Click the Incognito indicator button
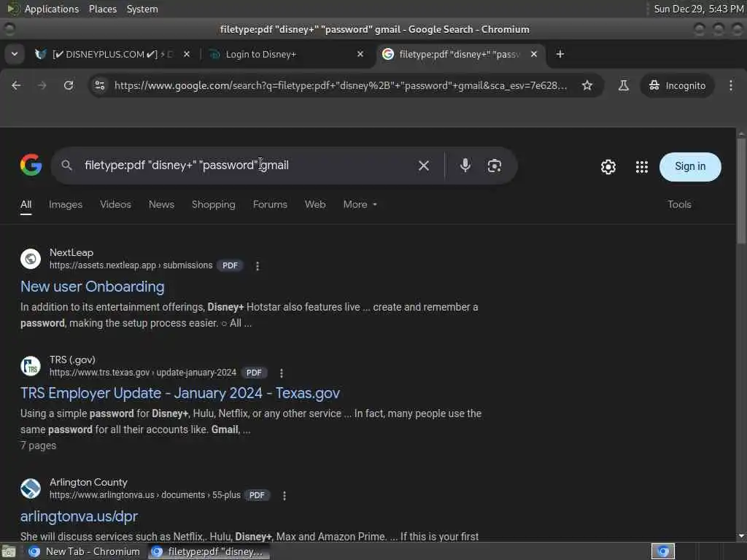The height and width of the screenshot is (560, 747). click(677, 86)
